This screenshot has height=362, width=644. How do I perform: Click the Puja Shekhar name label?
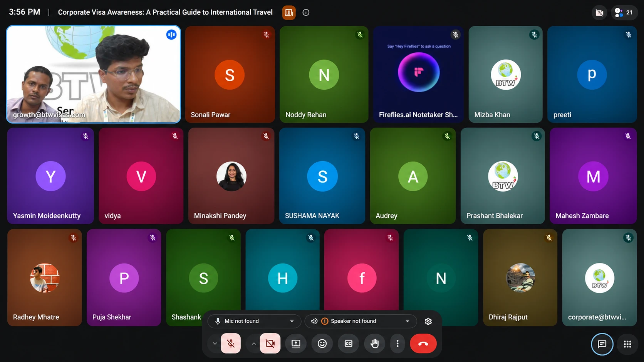coord(112,317)
